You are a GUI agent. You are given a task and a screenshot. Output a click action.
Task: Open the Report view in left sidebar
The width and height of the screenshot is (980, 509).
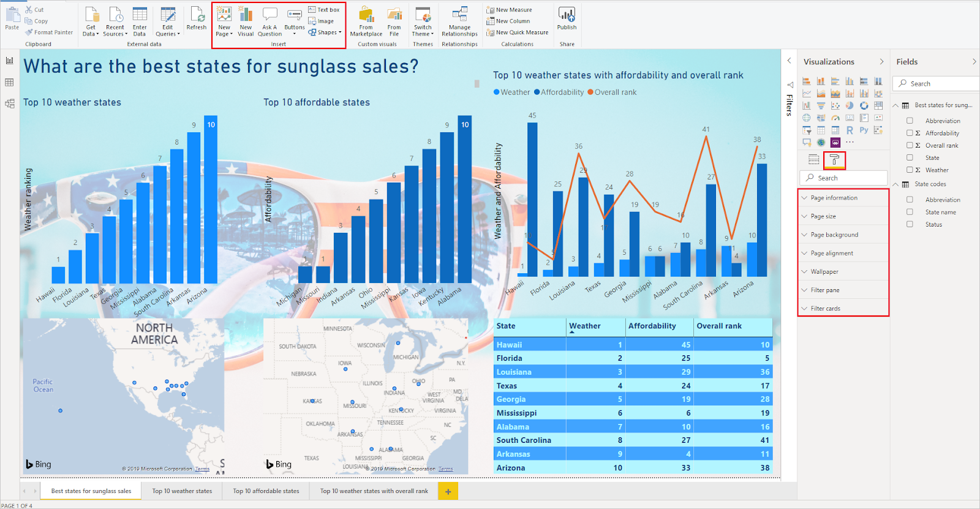[x=9, y=61]
